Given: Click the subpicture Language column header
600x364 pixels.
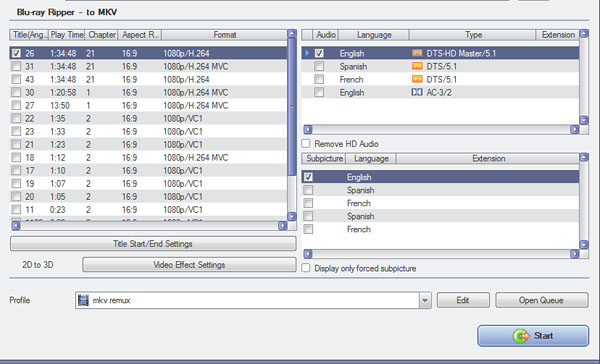Looking at the screenshot, I should point(371,158).
